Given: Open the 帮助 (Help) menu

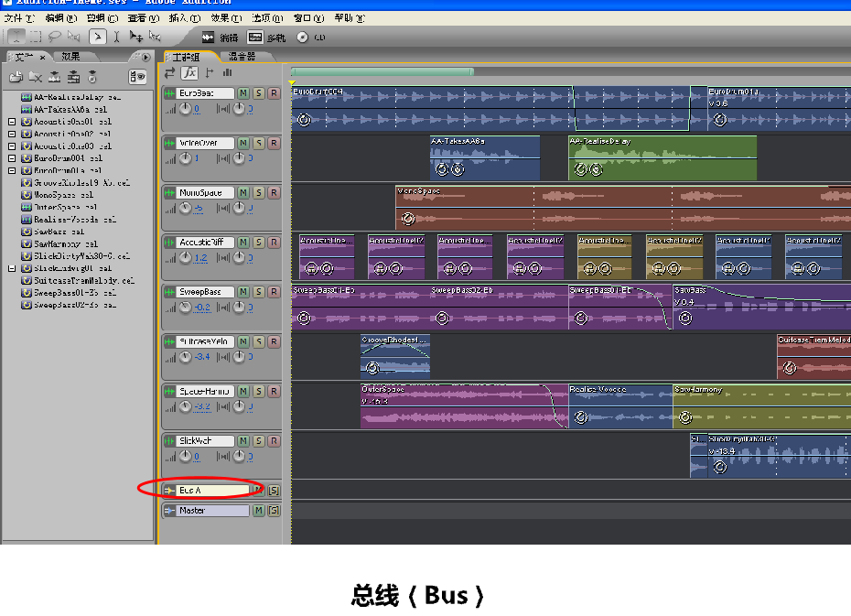Looking at the screenshot, I should 350,18.
